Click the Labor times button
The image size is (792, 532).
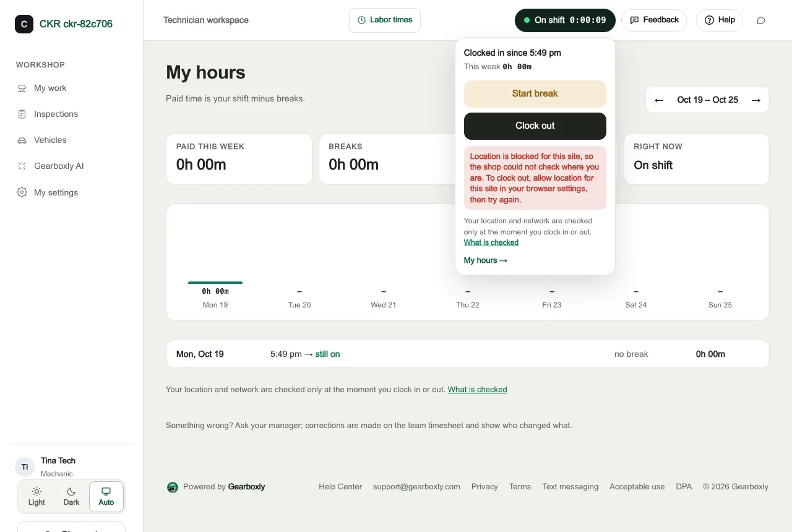pyautogui.click(x=385, y=20)
